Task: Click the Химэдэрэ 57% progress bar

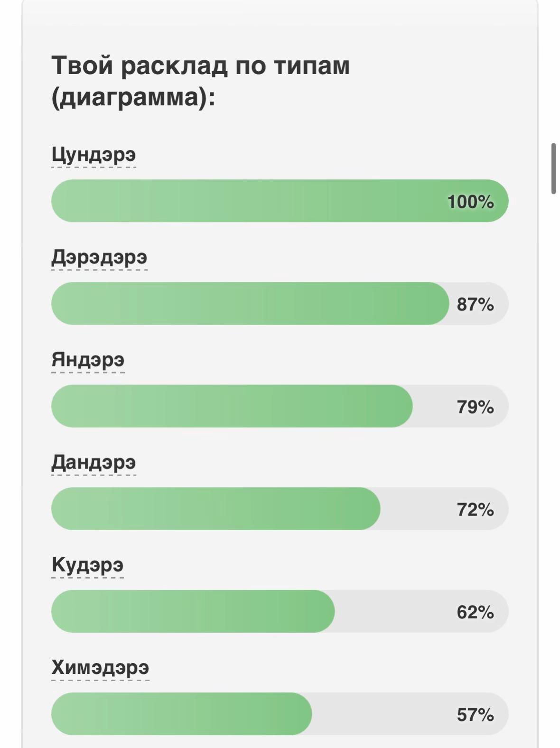Action: coord(280,713)
